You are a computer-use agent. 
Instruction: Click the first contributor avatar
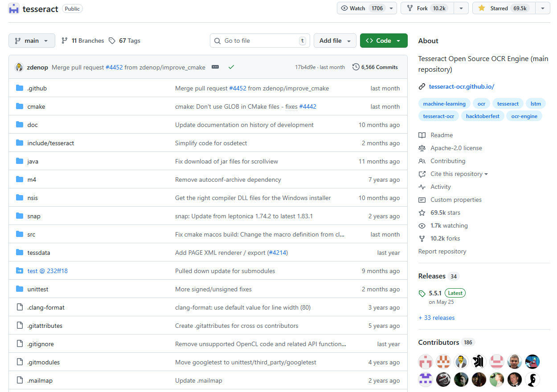[426, 361]
